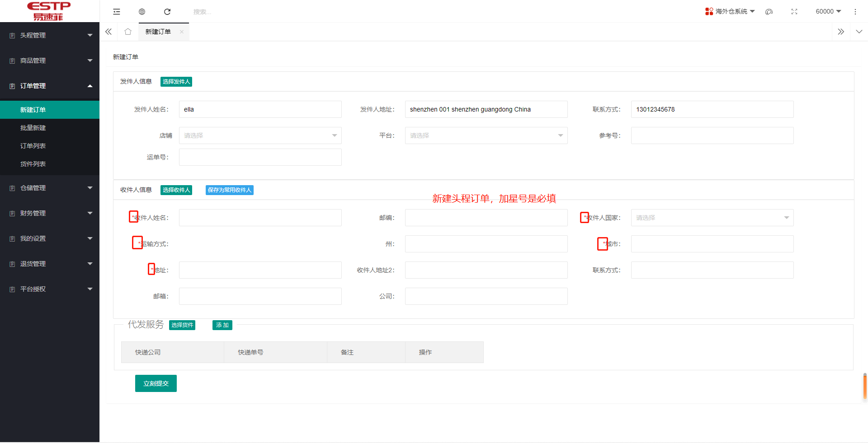
Task: Open the theme palette icon
Action: (769, 12)
